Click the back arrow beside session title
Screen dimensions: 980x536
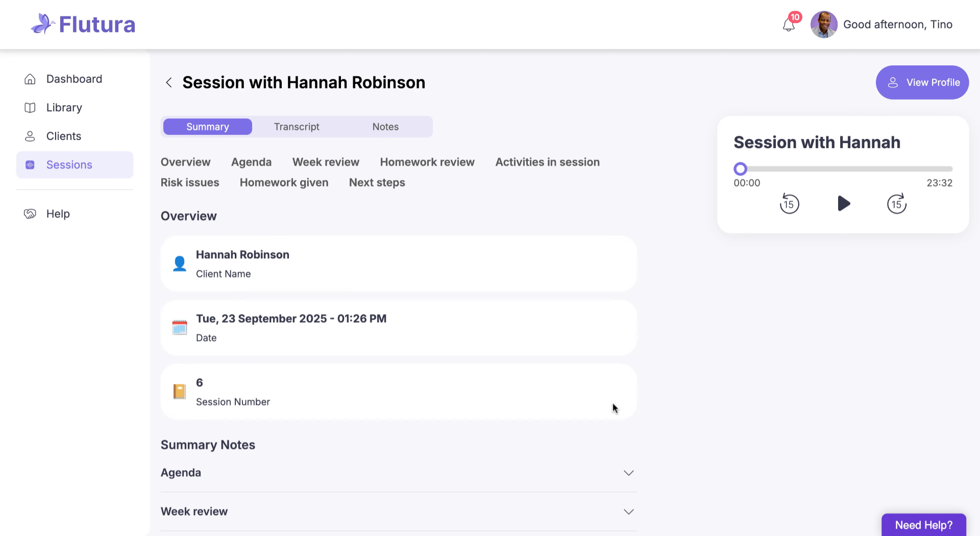(169, 83)
